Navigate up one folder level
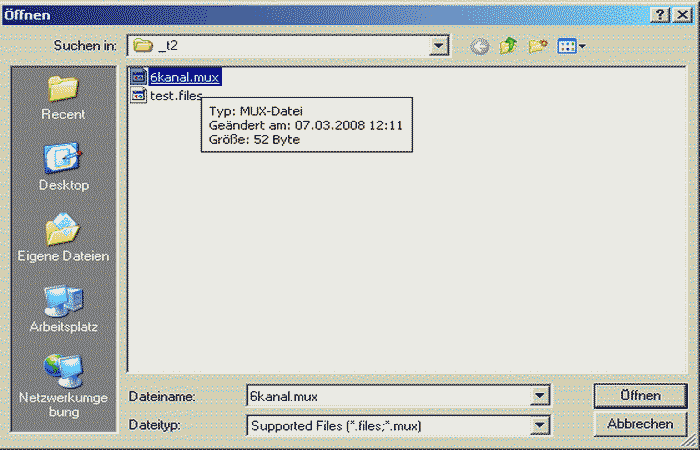Viewport: 700px width, 450px height. [x=508, y=46]
